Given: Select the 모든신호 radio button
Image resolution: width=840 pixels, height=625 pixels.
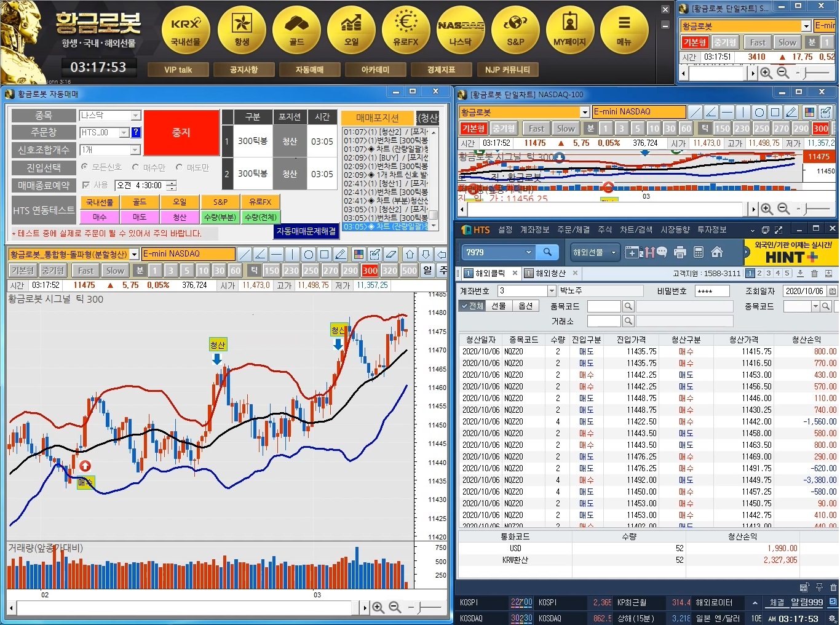Looking at the screenshot, I should [x=85, y=167].
